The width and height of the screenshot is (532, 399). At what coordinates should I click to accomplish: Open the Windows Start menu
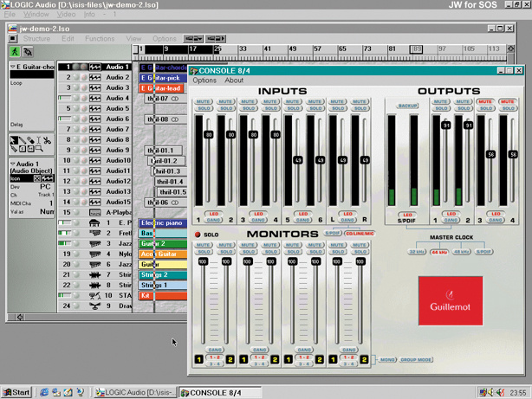coord(16,393)
